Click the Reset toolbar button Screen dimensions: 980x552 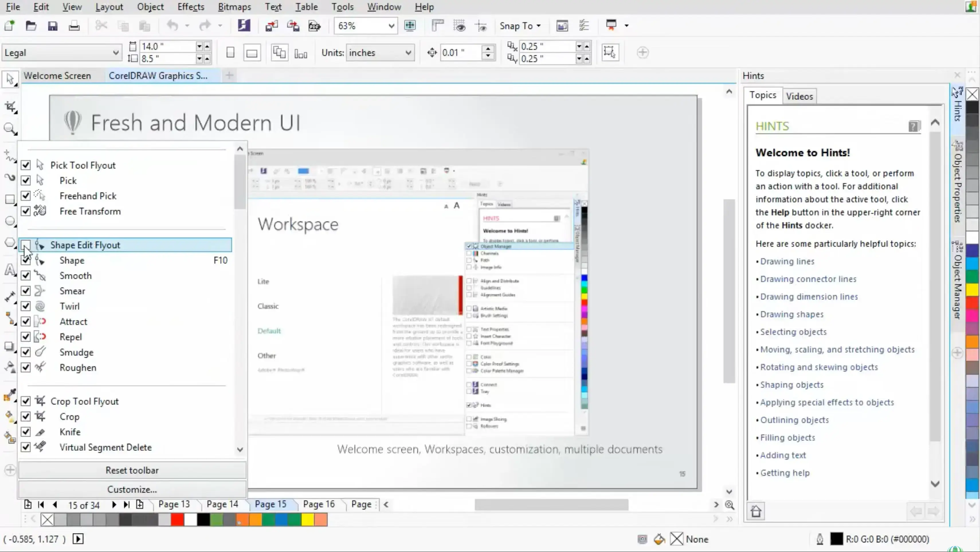point(132,470)
